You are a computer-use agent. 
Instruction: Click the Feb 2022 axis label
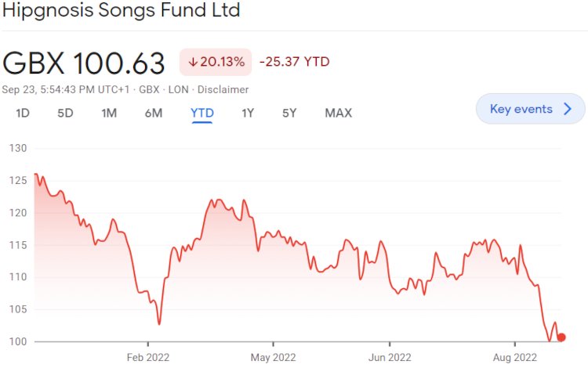pos(148,357)
